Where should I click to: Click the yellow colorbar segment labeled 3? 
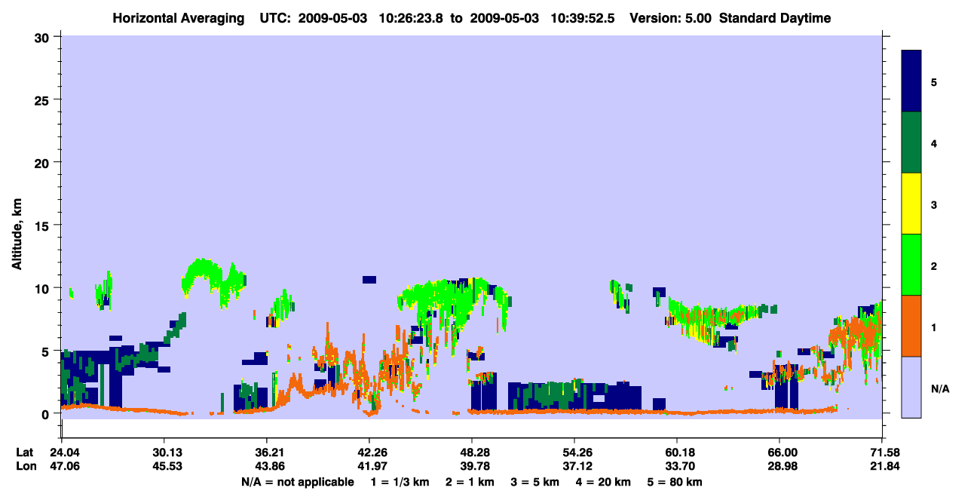coord(911,204)
